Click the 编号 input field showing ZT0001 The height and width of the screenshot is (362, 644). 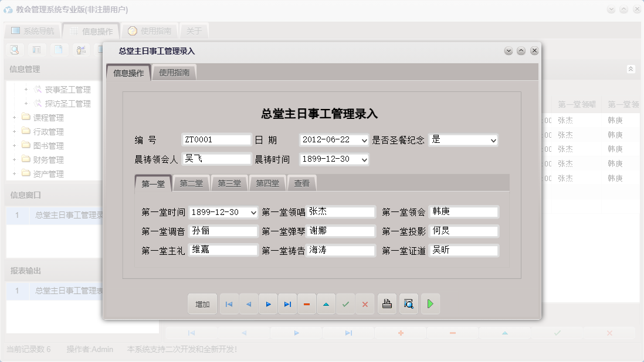pos(216,140)
